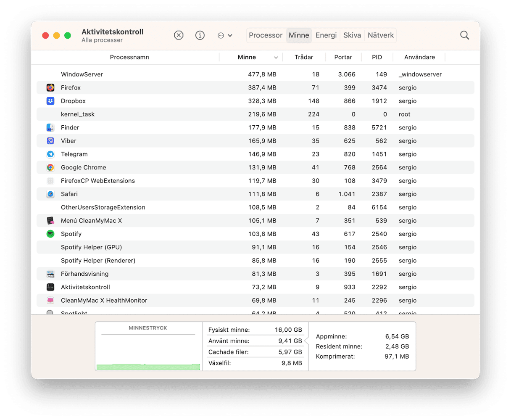This screenshot has height=420, width=511.
Task: Click the Spotify icon in the list
Action: point(50,234)
